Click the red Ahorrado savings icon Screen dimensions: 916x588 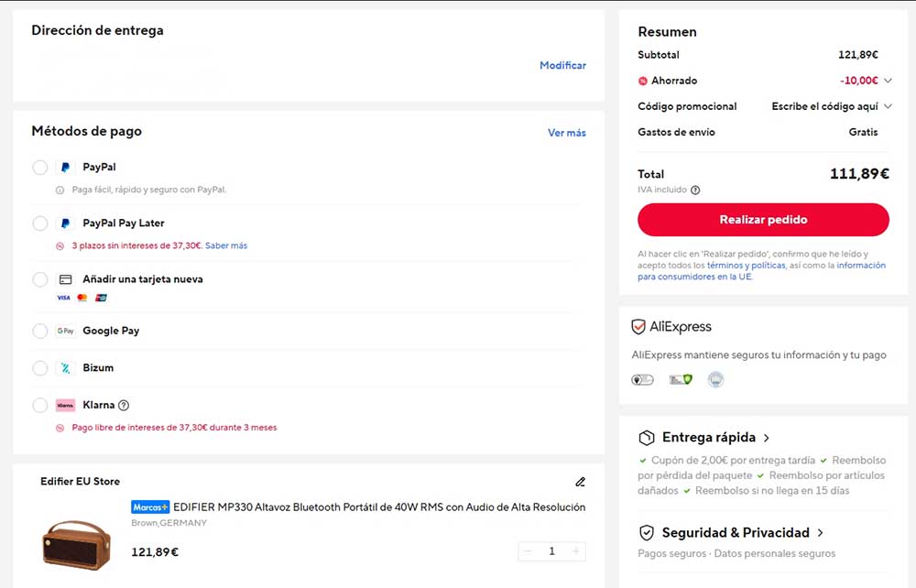pos(643,82)
